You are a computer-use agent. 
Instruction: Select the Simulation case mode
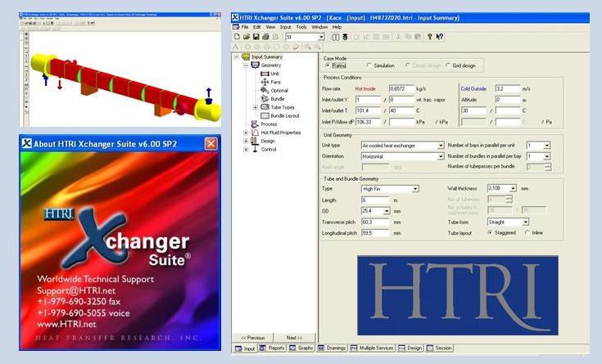(x=369, y=65)
